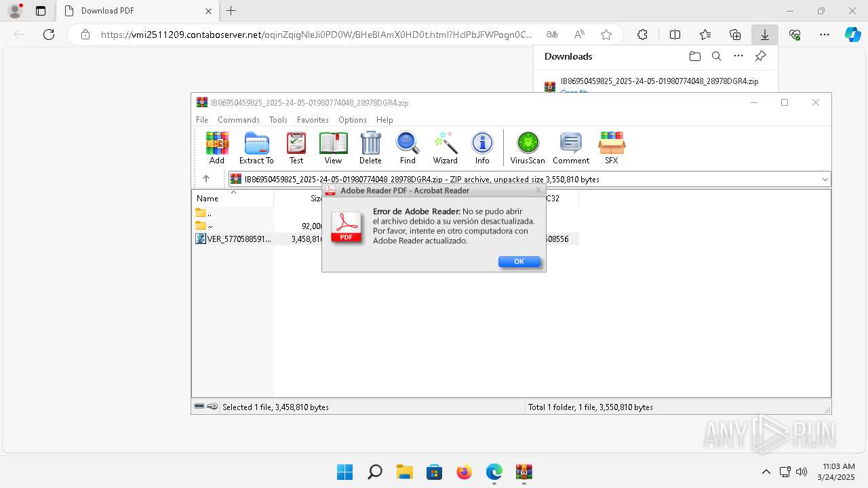Open browser Extensions puzzle icon
Viewport: 868px width, 488px height.
(x=642, y=35)
